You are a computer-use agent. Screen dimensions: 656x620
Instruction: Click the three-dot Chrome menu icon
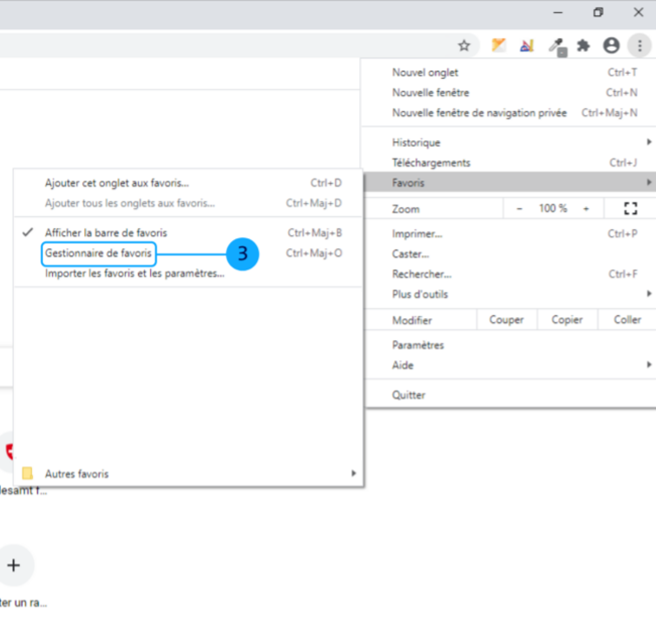click(638, 45)
